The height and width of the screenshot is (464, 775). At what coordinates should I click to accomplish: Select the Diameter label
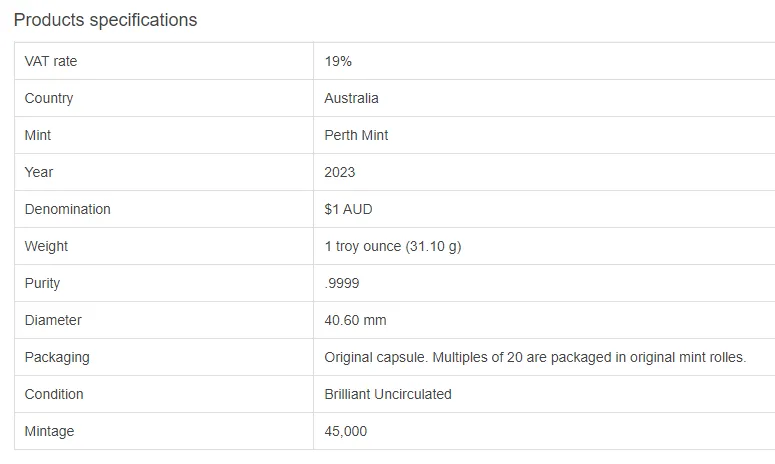tap(53, 320)
